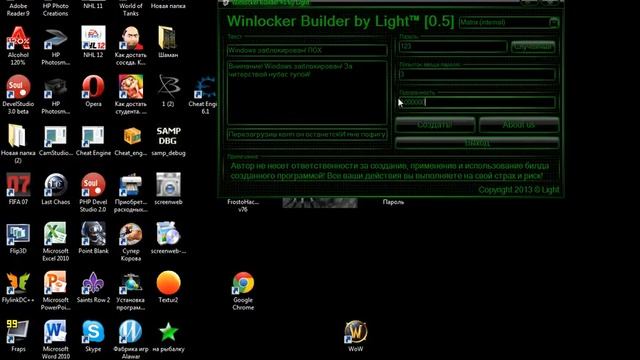The width and height of the screenshot is (640, 360).
Task: Select the green star на рыбалку icon
Action: [x=168, y=332]
